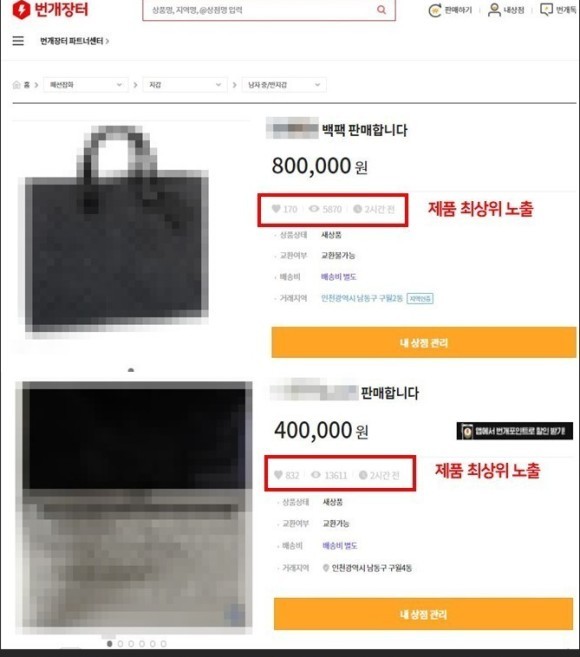Open 번개장터 파트너센터 link

tap(74, 41)
